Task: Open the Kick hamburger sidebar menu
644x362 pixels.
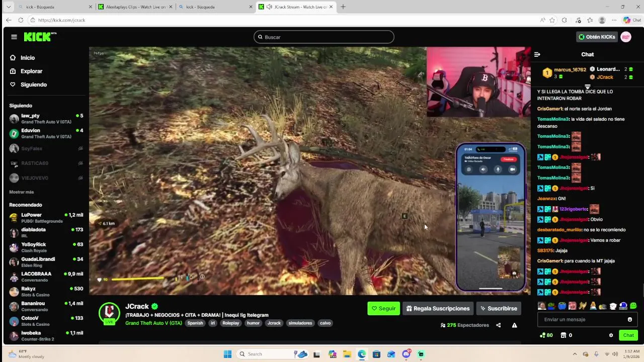Action: pos(14,37)
